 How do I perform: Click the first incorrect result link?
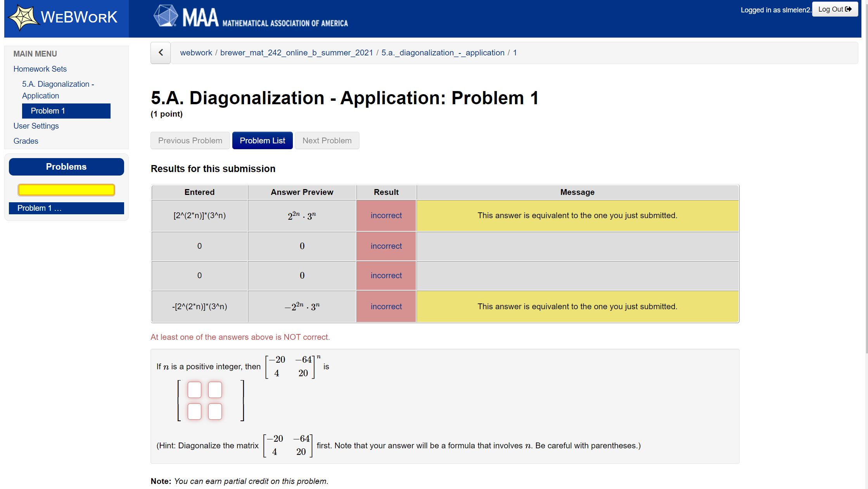[386, 215]
